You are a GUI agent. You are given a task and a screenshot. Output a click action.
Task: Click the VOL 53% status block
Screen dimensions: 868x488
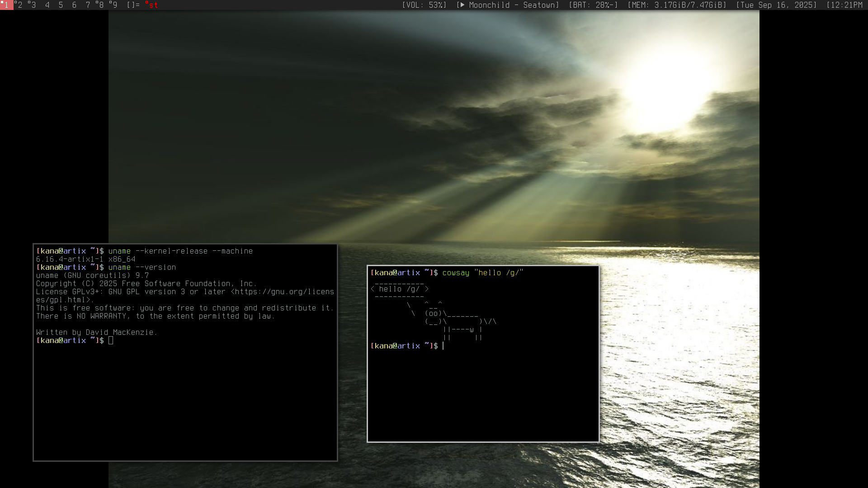[x=424, y=5]
